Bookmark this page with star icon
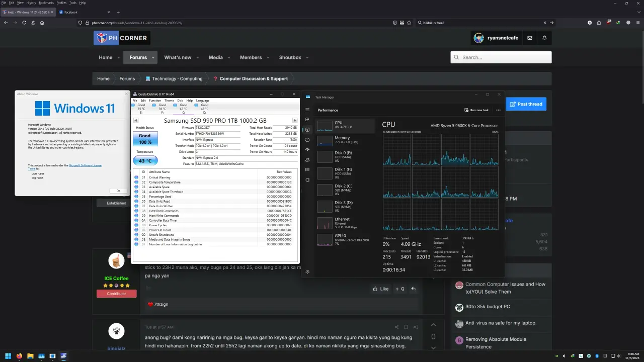Image resolution: width=644 pixels, height=362 pixels. pyautogui.click(x=410, y=23)
